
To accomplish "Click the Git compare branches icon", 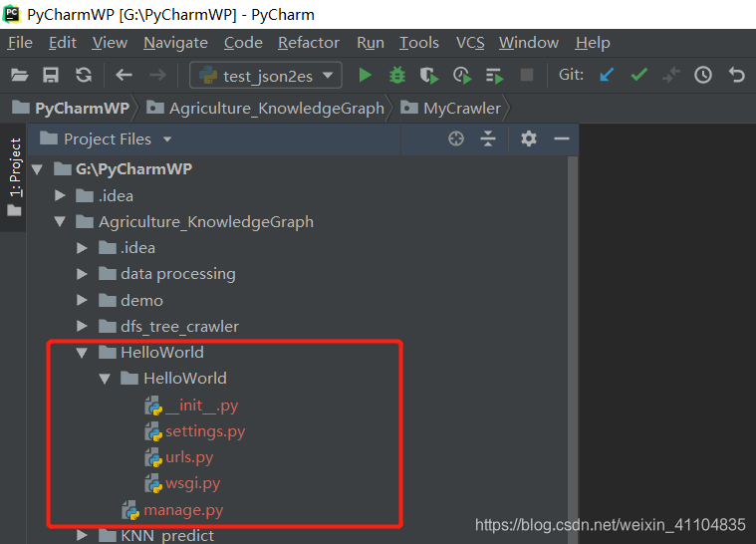I will coord(670,76).
